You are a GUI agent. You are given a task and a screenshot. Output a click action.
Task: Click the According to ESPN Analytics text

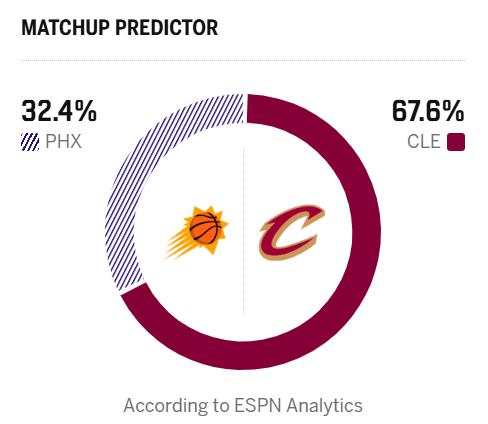[x=243, y=406]
